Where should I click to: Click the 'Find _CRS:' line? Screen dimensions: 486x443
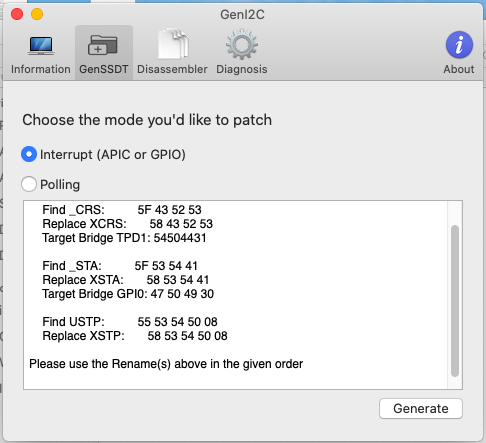122,210
